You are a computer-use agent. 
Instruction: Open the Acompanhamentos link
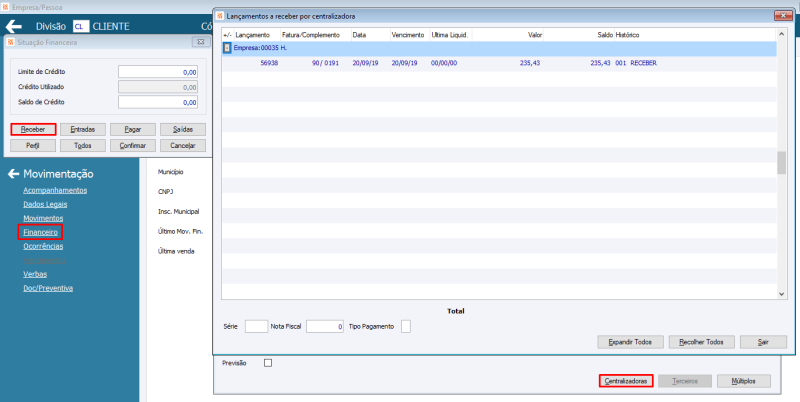(55, 190)
